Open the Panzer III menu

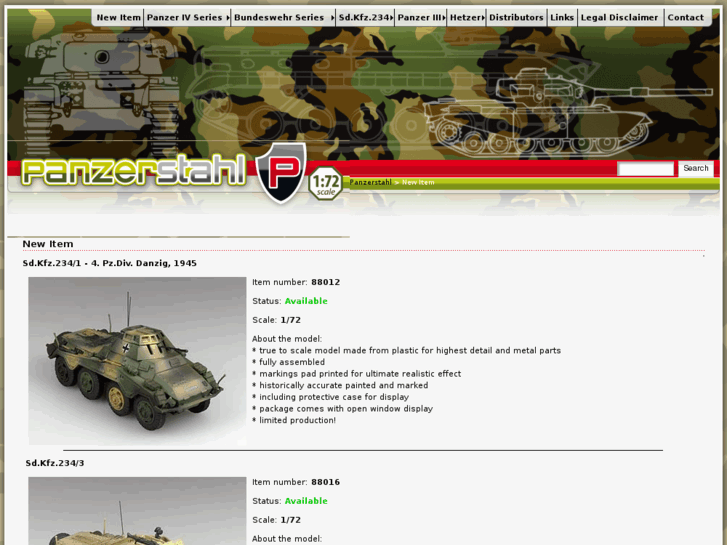(421, 18)
